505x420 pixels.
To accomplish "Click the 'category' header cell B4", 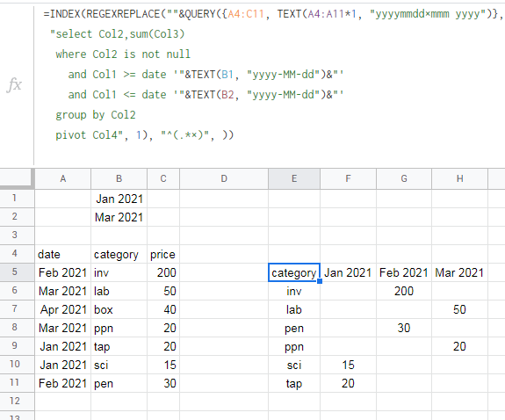I will coord(119,254).
